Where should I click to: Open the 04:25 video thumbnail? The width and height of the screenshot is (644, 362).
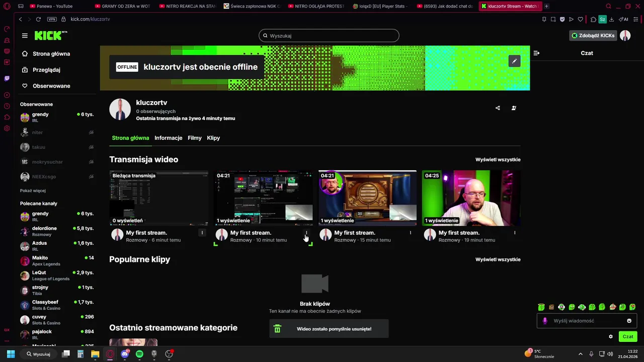(471, 198)
